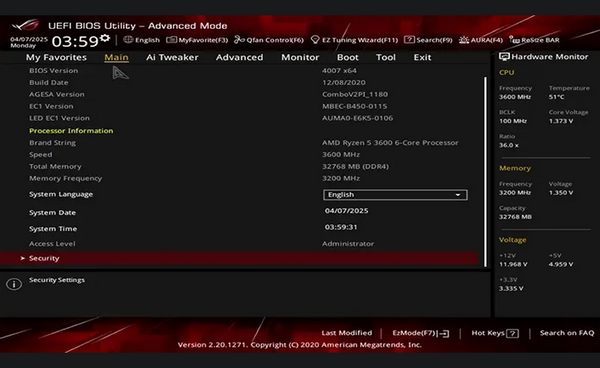The height and width of the screenshot is (368, 600).
Task: Open System Language dropdown
Action: coord(395,195)
